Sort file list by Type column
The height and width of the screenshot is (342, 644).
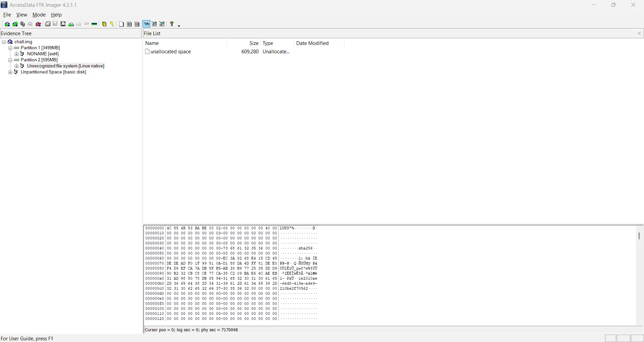tap(277, 43)
